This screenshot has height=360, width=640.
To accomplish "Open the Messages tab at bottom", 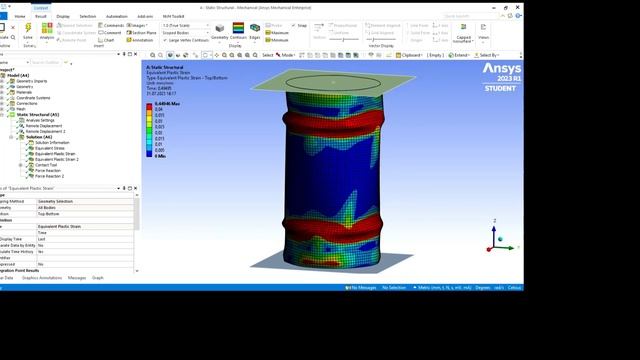I will point(77,278).
